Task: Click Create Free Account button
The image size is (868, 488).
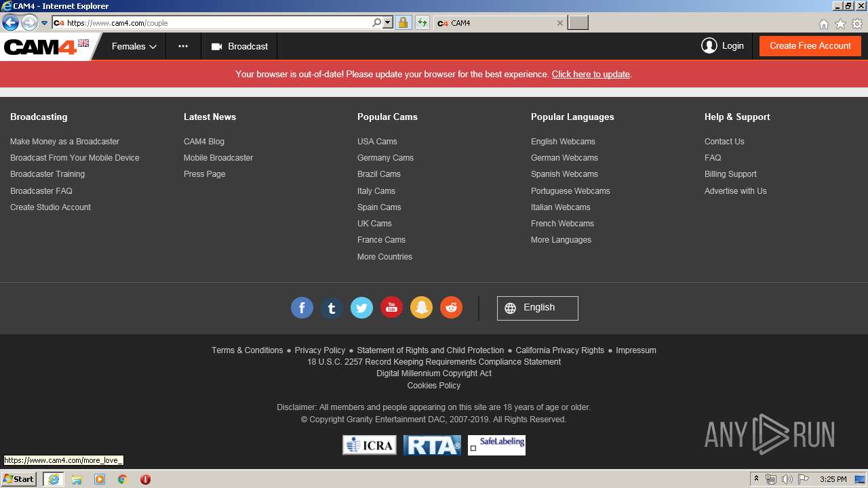Action: (x=810, y=46)
